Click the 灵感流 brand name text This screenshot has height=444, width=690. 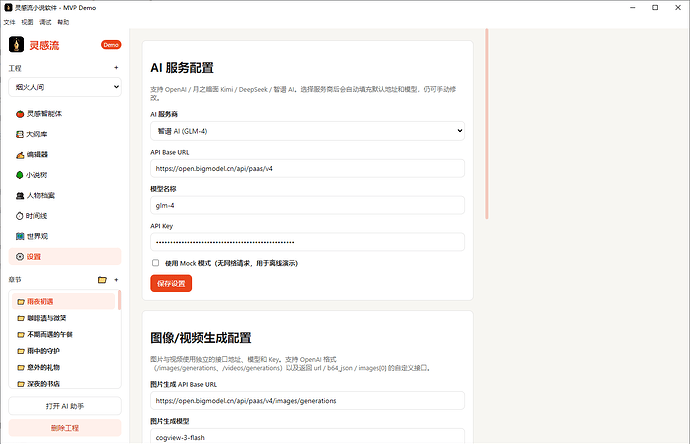pos(44,45)
